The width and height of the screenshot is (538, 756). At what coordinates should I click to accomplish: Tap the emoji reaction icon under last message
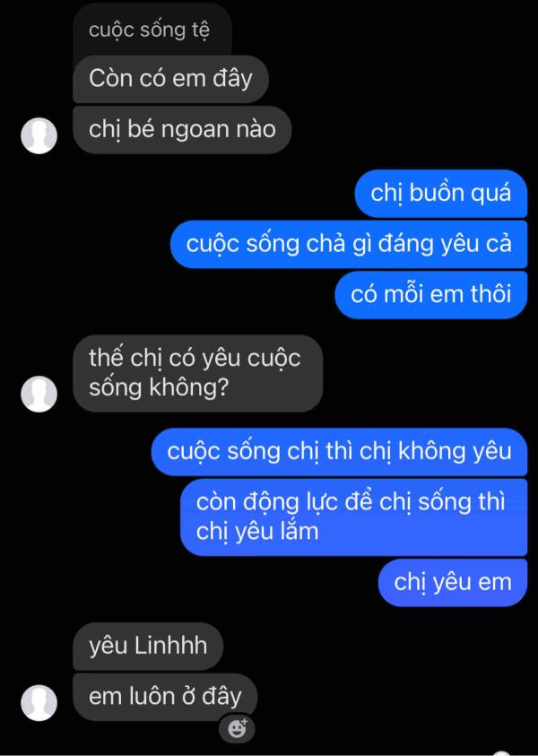[x=237, y=728]
